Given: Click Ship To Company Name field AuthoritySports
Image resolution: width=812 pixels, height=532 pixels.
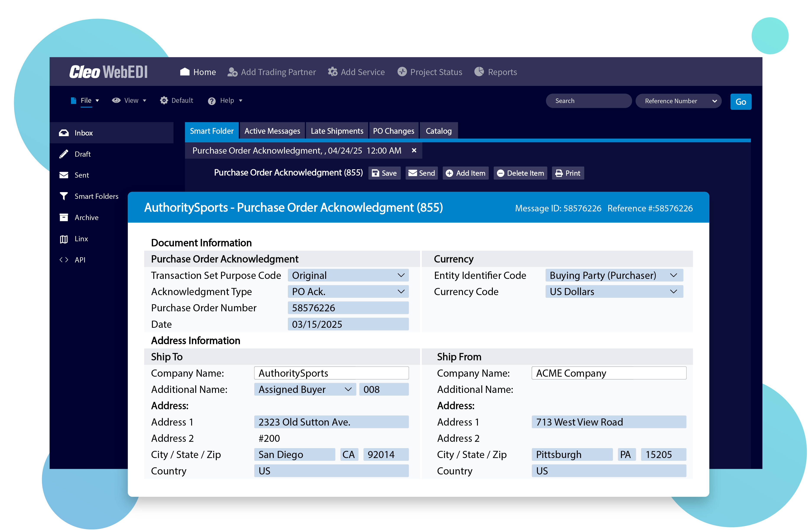Looking at the screenshot, I should 331,373.
